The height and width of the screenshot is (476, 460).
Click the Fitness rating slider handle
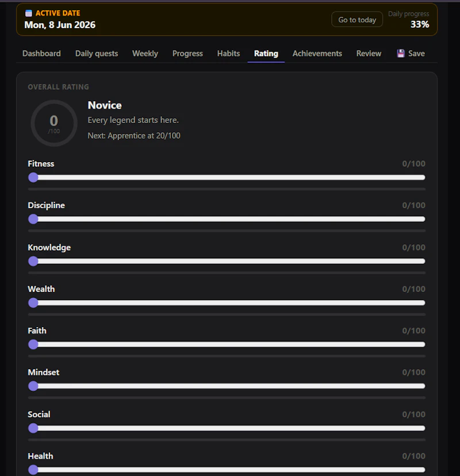click(x=33, y=177)
